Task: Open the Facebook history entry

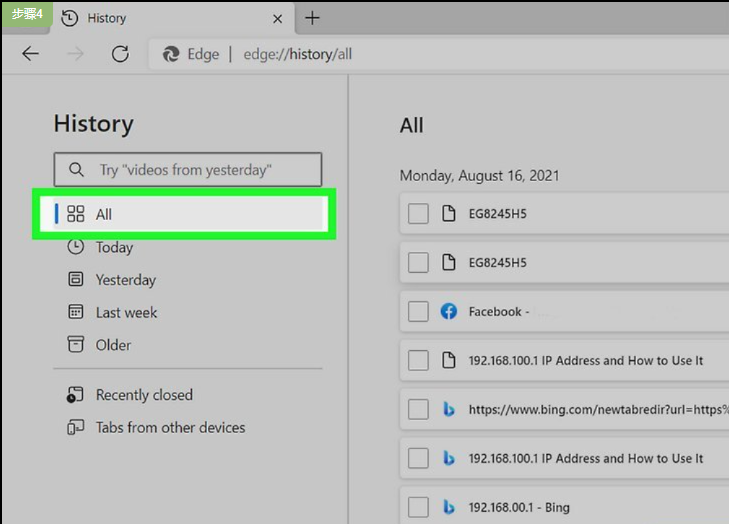Action: click(499, 312)
